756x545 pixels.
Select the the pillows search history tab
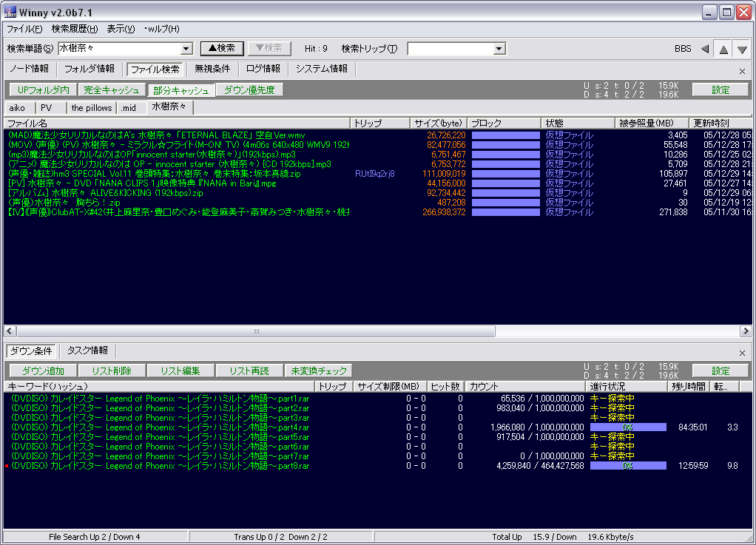pyautogui.click(x=92, y=108)
